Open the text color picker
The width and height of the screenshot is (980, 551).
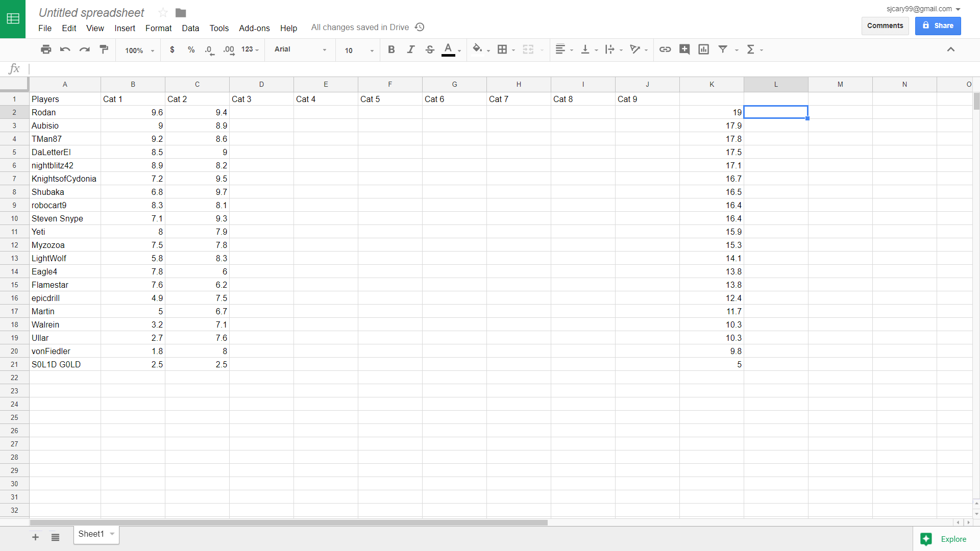tap(449, 49)
